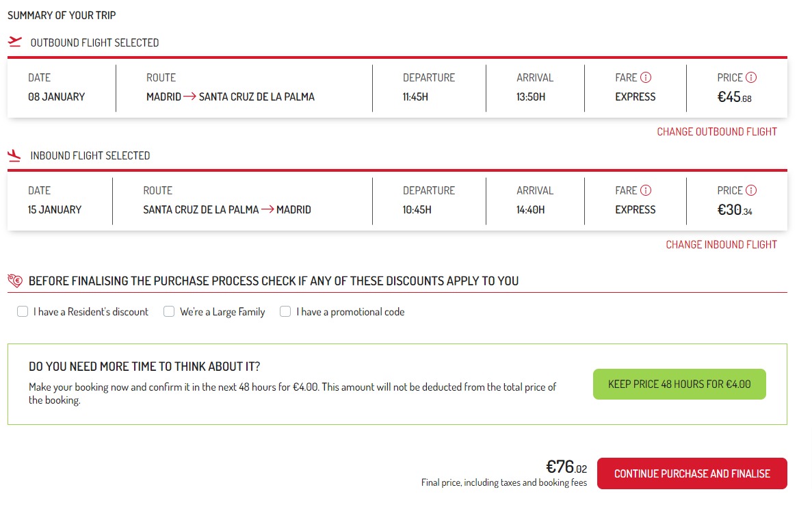
Task: Click the SANTA CRUZ DE LA PALMA to MADRID route
Action: (227, 210)
